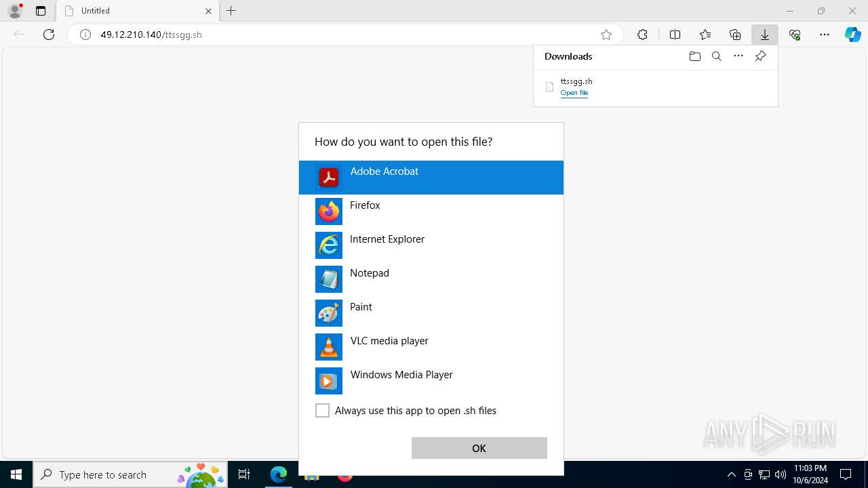Open the Windows Start menu
Viewport: 868px width, 488px height.
click(x=16, y=474)
